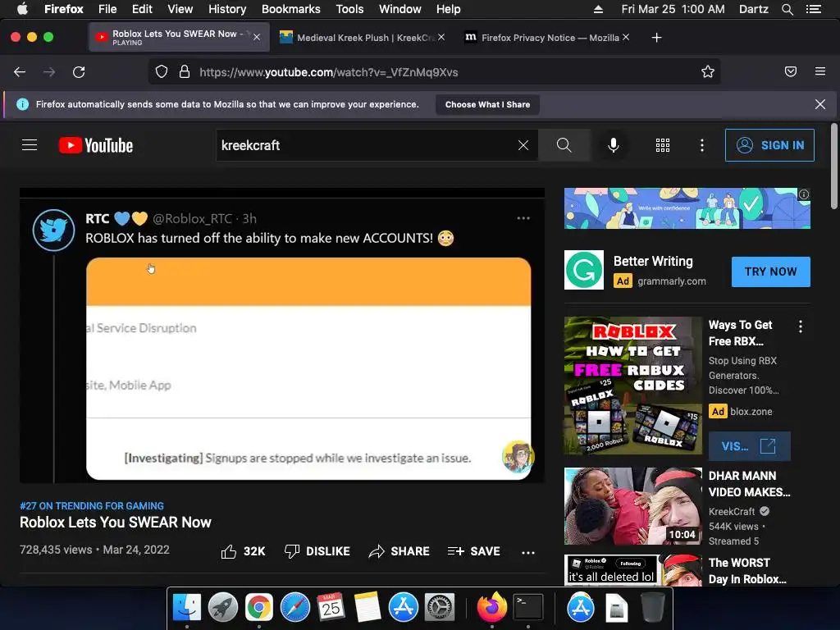Image resolution: width=840 pixels, height=630 pixels.
Task: Click the page vertical scrollbar
Action: tap(833, 166)
